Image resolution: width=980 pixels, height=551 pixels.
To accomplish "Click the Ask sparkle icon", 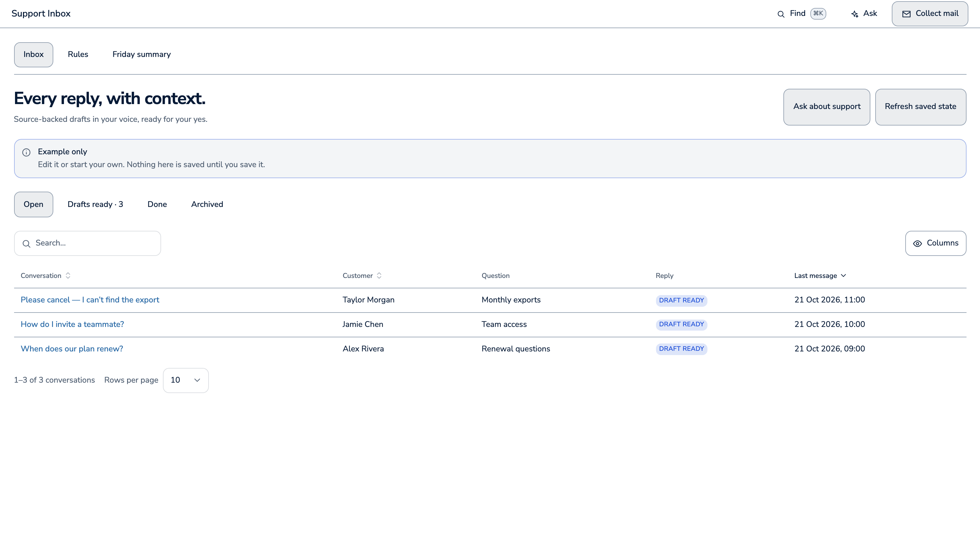I will pos(854,14).
